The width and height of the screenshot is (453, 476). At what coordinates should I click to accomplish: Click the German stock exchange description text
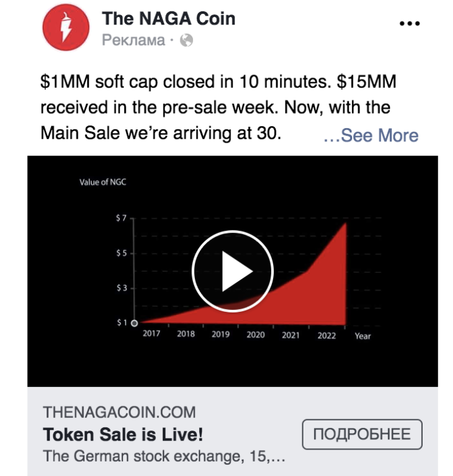164,456
